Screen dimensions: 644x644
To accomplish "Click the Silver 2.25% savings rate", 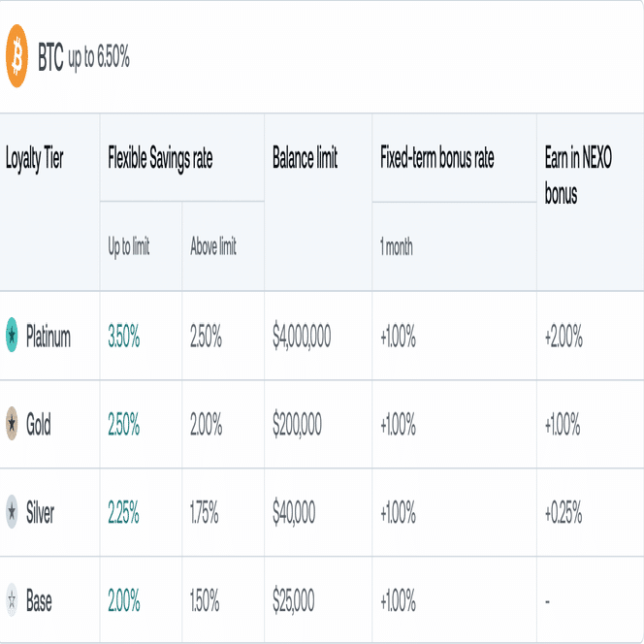I will tap(124, 512).
